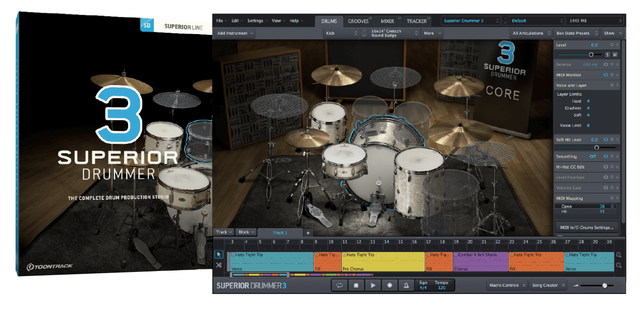The image size is (644, 315).
Task: Switch to the Tracker tab
Action: point(417,21)
